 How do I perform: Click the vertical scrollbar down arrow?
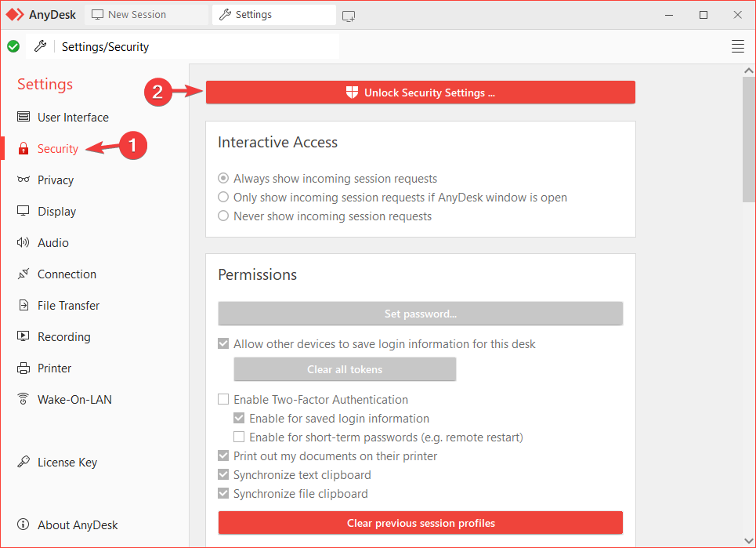(x=748, y=541)
